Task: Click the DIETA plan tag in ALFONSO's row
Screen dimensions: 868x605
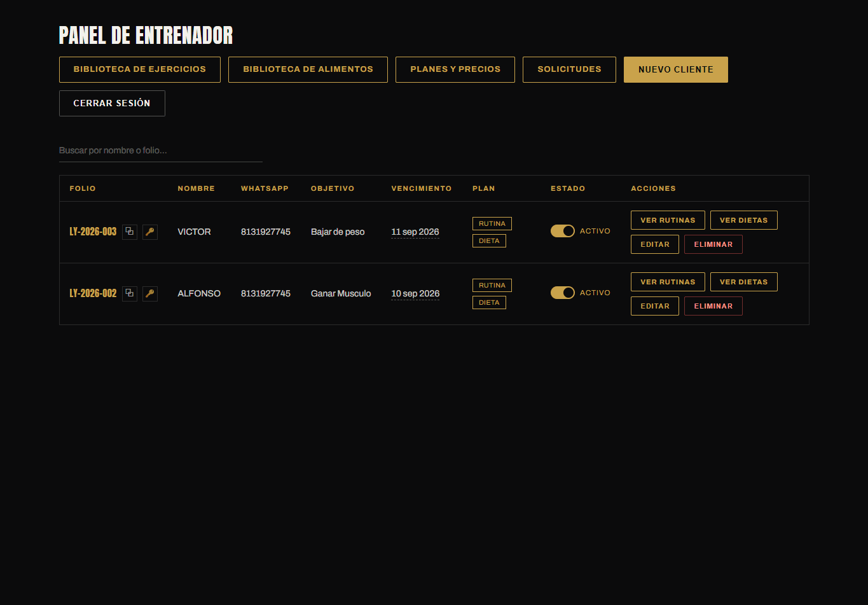Action: point(489,303)
